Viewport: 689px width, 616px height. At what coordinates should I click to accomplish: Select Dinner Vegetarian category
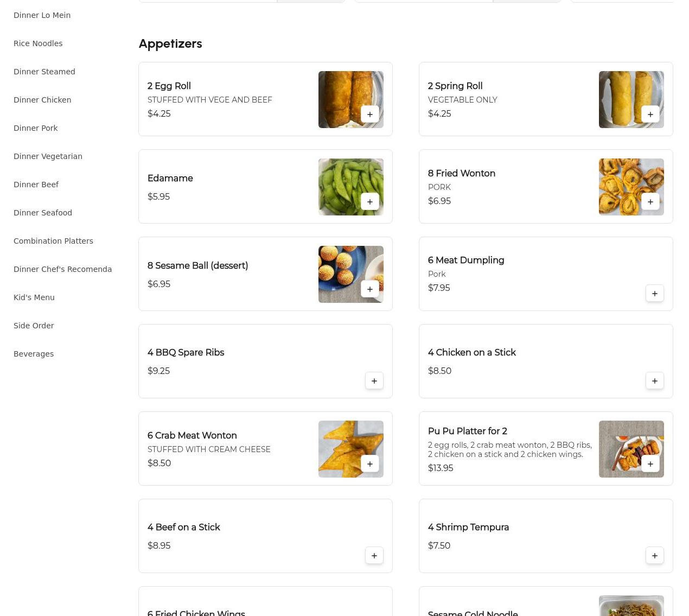point(48,156)
